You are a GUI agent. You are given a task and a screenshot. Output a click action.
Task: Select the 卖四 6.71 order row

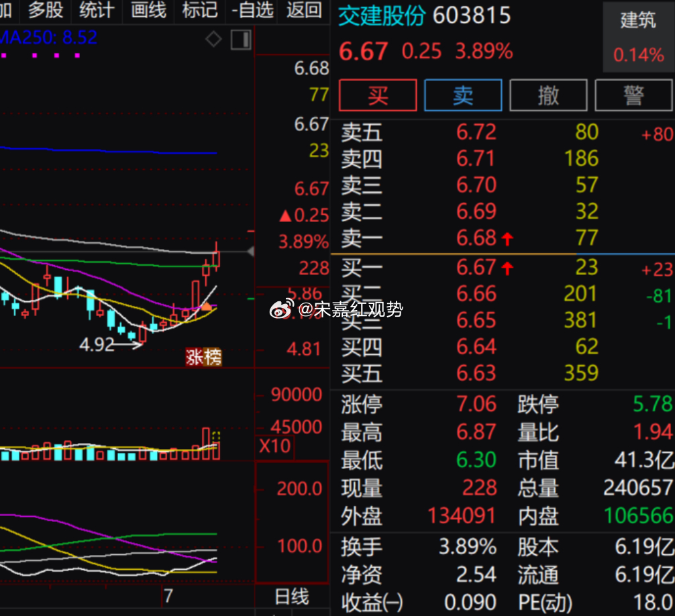(x=503, y=158)
